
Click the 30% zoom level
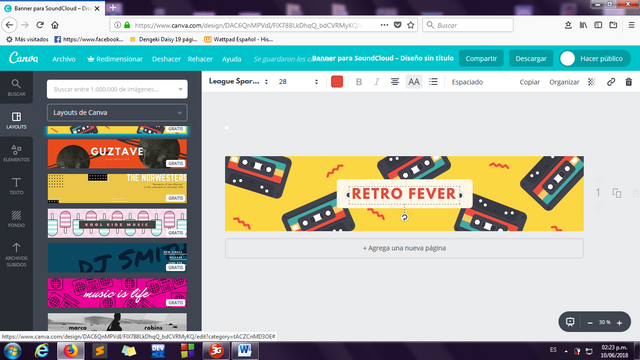[604, 322]
